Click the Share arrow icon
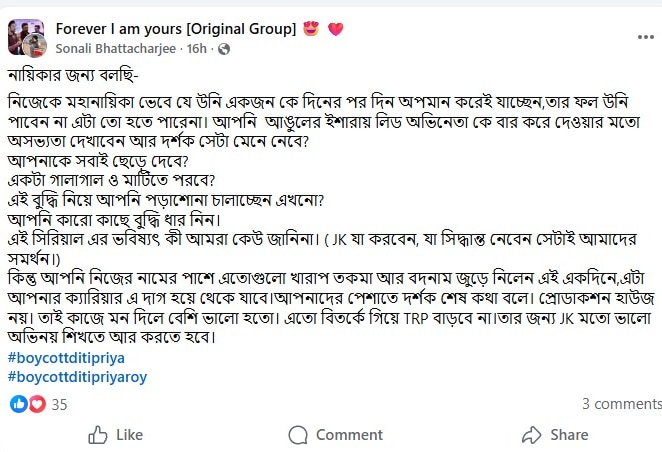This screenshot has width=662, height=452. pyautogui.click(x=531, y=435)
